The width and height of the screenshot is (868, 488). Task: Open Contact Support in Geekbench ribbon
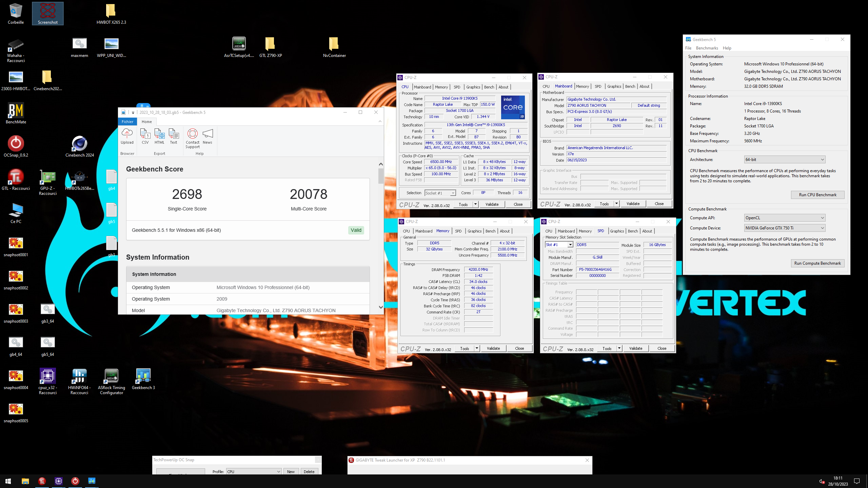[x=193, y=138]
